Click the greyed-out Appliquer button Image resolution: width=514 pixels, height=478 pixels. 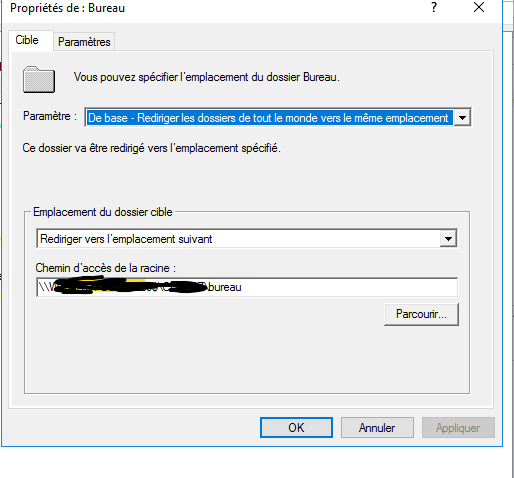click(458, 428)
